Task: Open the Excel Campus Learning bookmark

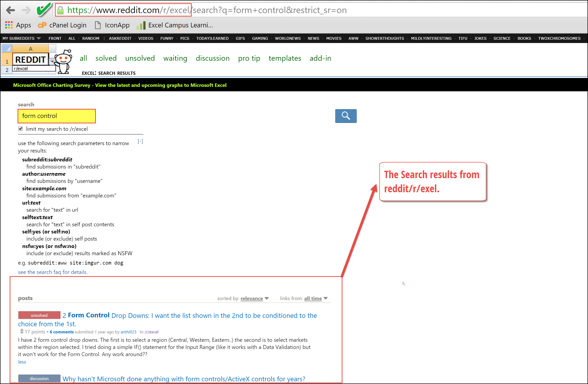Action: [175, 25]
